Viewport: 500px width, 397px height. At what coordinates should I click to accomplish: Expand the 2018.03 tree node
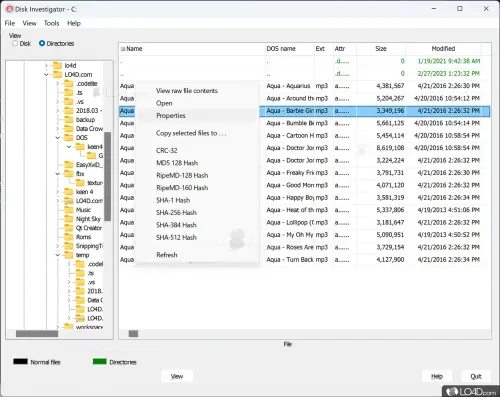(x=58, y=111)
